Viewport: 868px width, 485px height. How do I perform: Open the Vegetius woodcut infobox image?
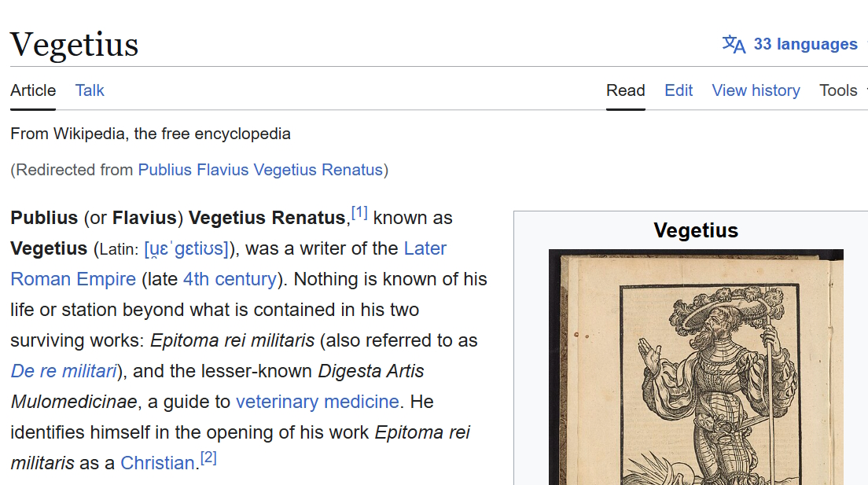click(696, 367)
